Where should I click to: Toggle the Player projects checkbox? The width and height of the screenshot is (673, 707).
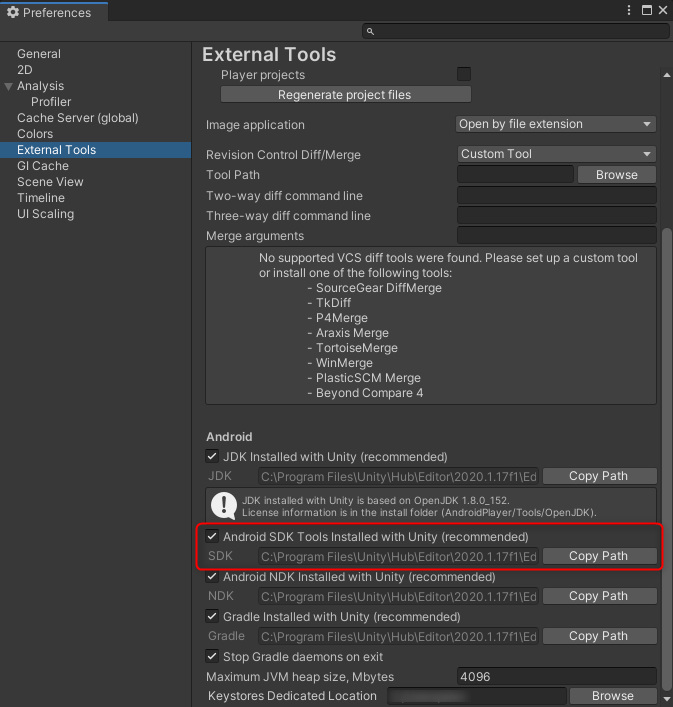(x=464, y=74)
